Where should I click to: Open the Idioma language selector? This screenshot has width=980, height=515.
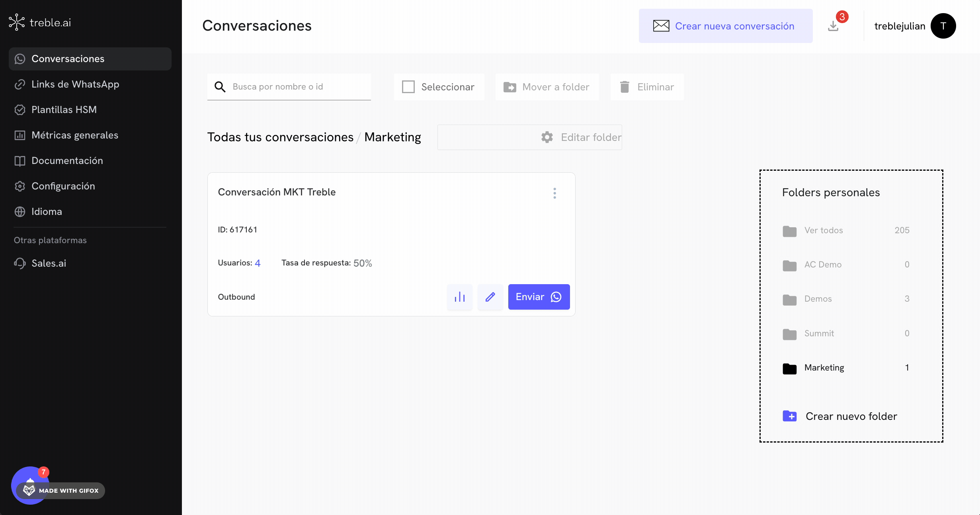click(47, 212)
